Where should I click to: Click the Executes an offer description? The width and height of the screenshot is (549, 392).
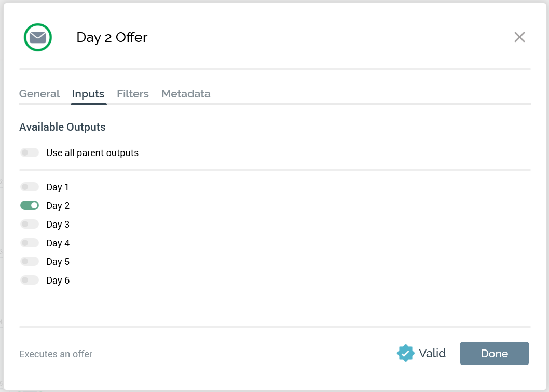point(56,354)
